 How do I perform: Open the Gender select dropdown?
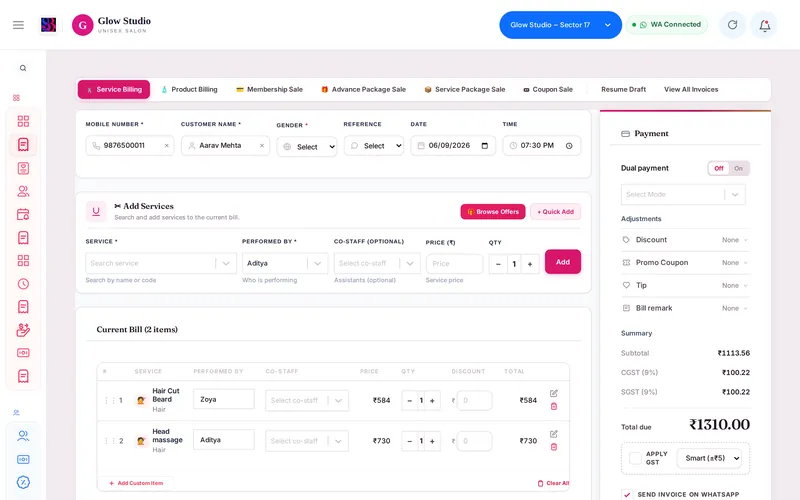point(307,146)
